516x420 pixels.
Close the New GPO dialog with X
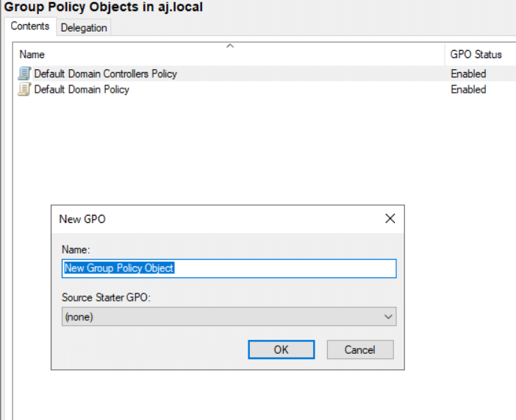click(390, 219)
